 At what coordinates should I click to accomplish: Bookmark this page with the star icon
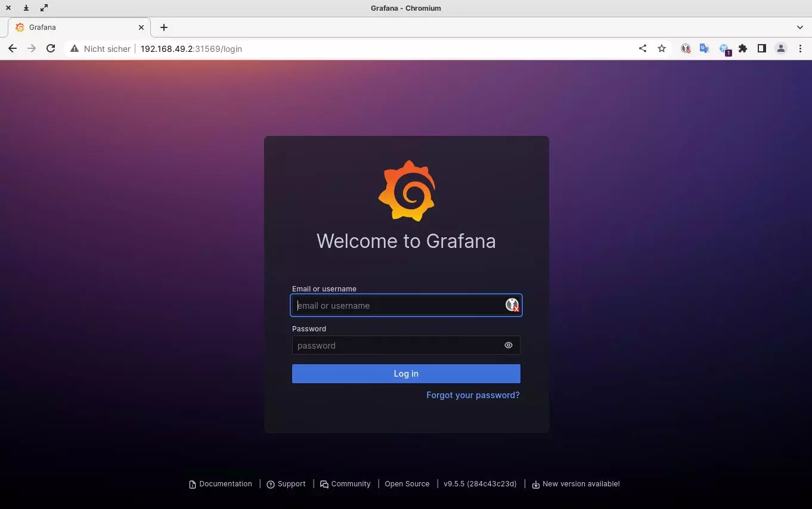click(x=662, y=49)
